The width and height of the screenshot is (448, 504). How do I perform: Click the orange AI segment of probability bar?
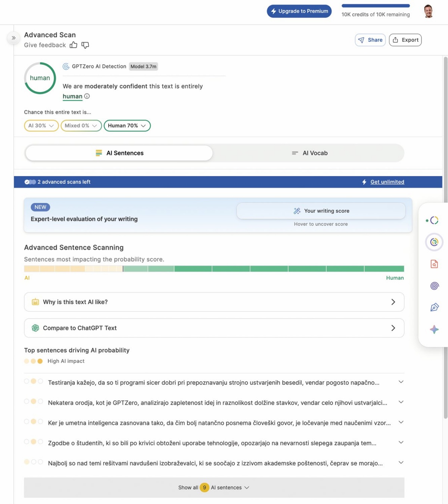(55, 269)
